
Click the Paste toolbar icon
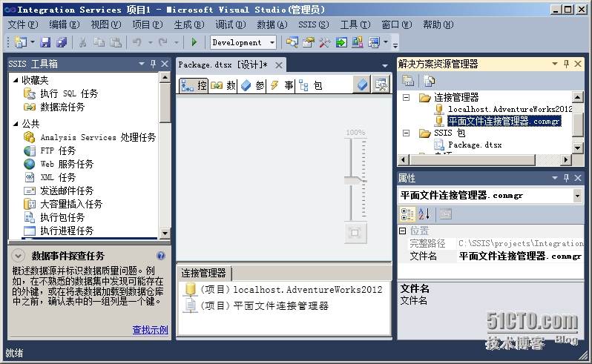pyautogui.click(x=115, y=42)
